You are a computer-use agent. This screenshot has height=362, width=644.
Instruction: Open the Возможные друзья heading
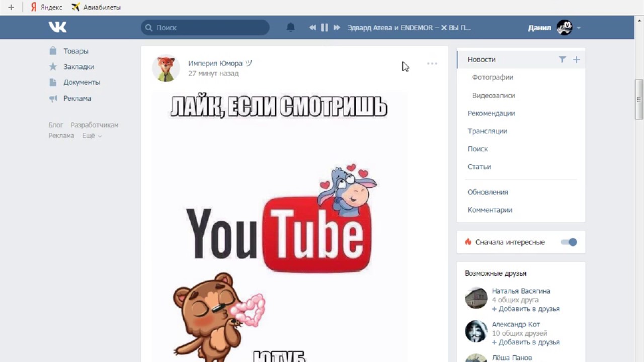tap(496, 273)
